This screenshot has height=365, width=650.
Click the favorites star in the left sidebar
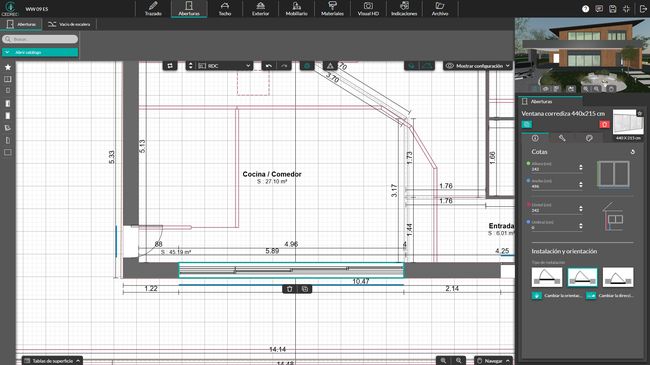8,67
